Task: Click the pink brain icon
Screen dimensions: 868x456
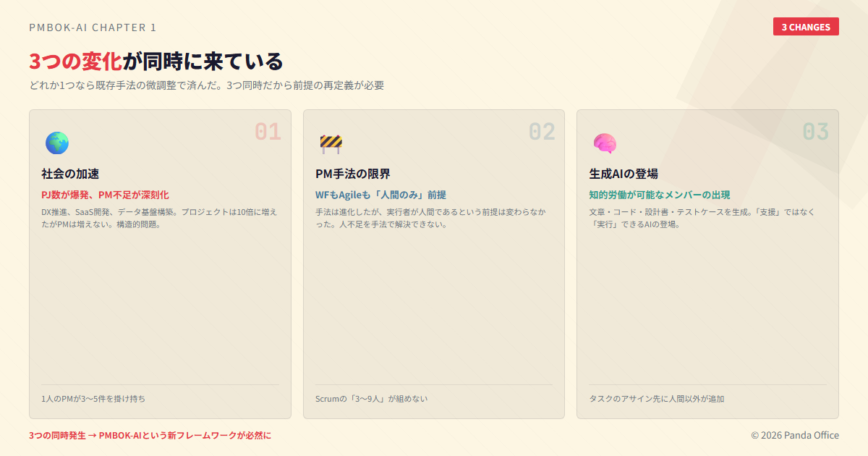Action: (604, 143)
